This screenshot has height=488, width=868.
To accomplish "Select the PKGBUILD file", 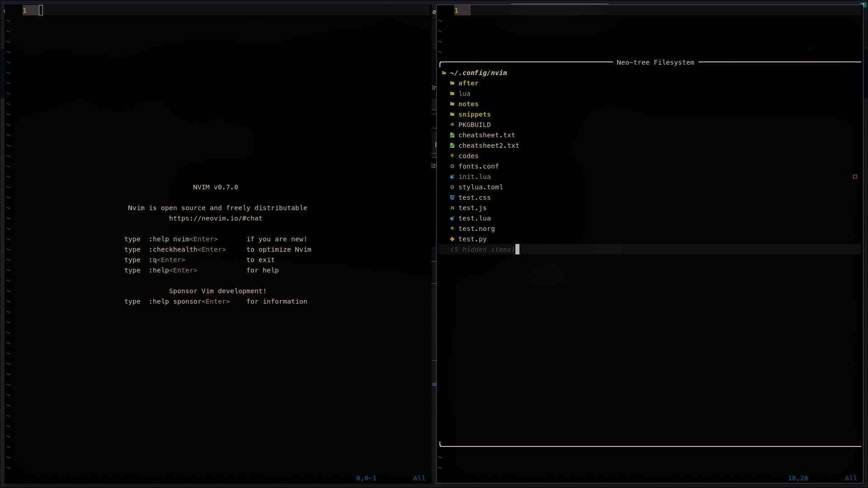I will point(474,125).
